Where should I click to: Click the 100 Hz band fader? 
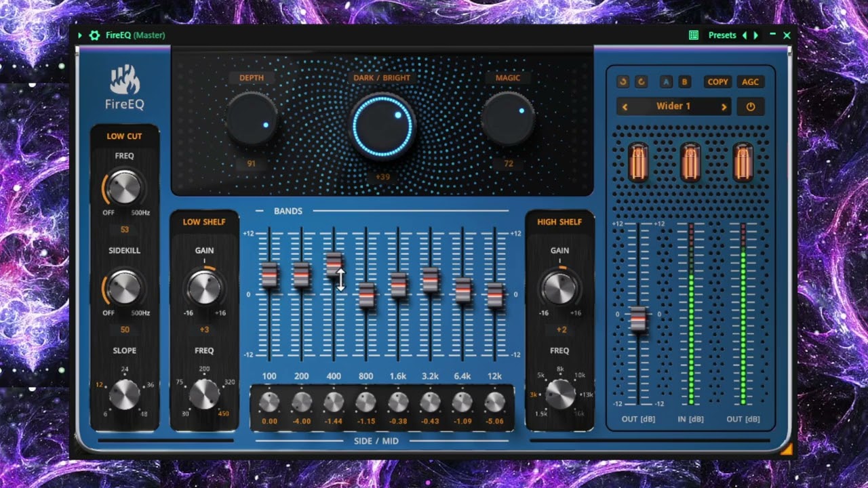click(270, 274)
